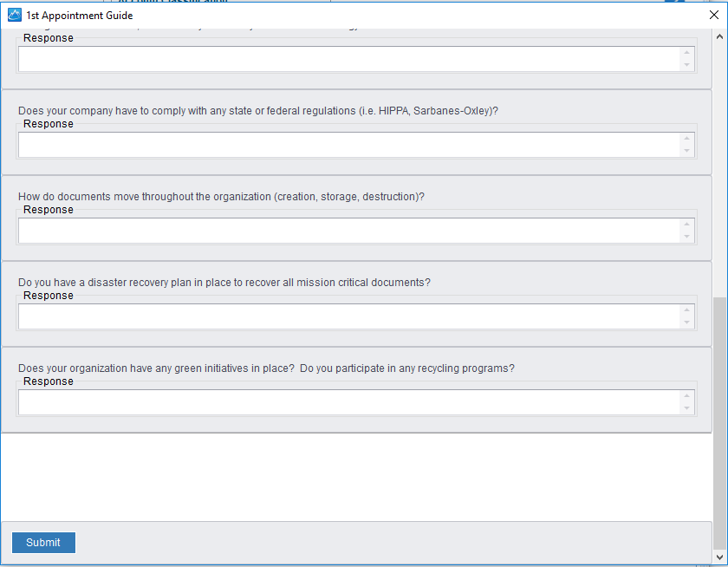
Task: Click up arrow in green initiatives Response field
Action: [687, 396]
